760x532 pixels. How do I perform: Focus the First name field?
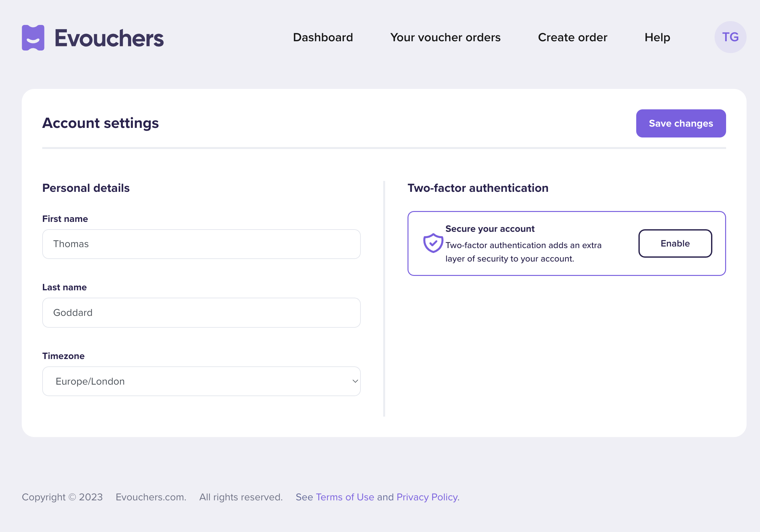tap(201, 244)
